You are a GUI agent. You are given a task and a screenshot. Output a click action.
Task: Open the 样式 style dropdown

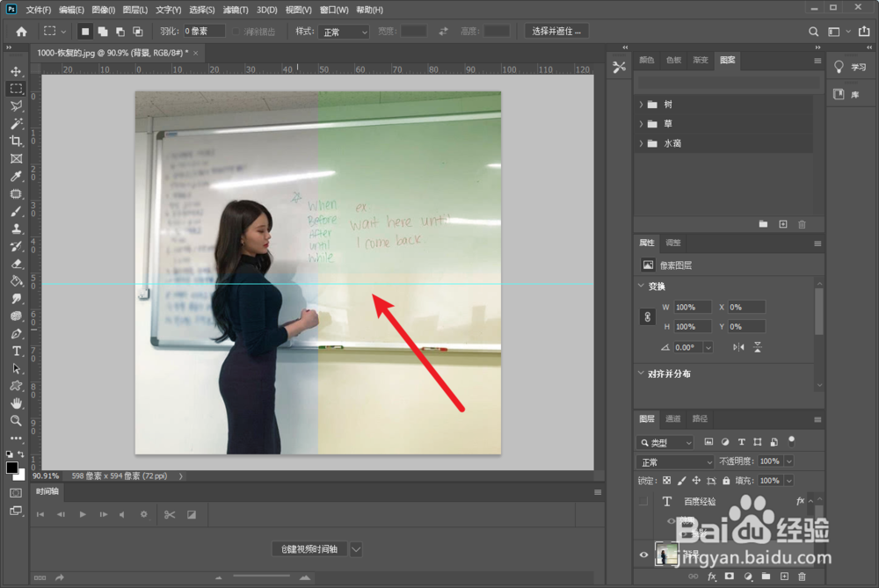344,32
